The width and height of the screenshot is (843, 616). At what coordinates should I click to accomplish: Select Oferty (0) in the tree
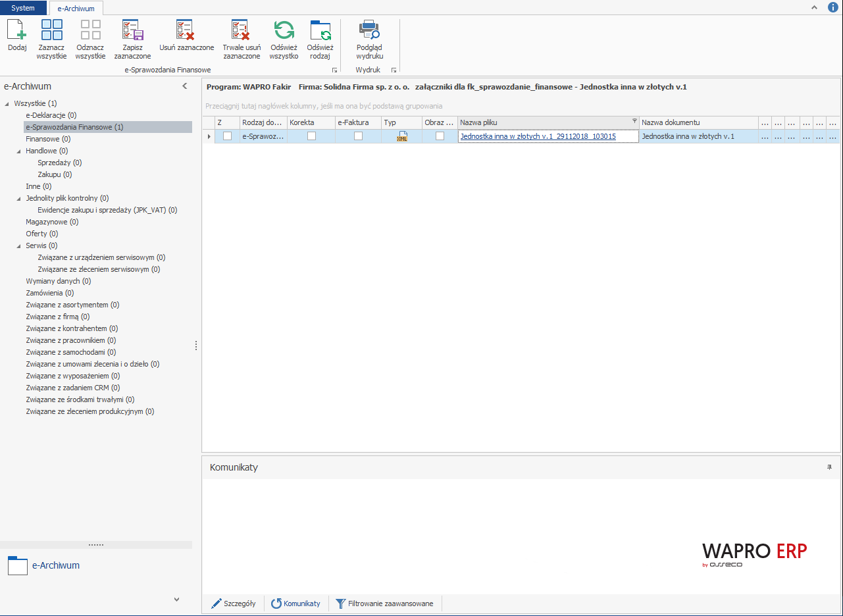coord(42,234)
